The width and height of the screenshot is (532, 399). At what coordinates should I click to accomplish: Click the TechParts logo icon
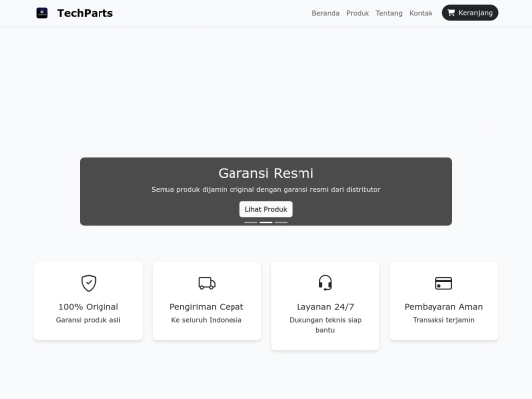(x=42, y=13)
